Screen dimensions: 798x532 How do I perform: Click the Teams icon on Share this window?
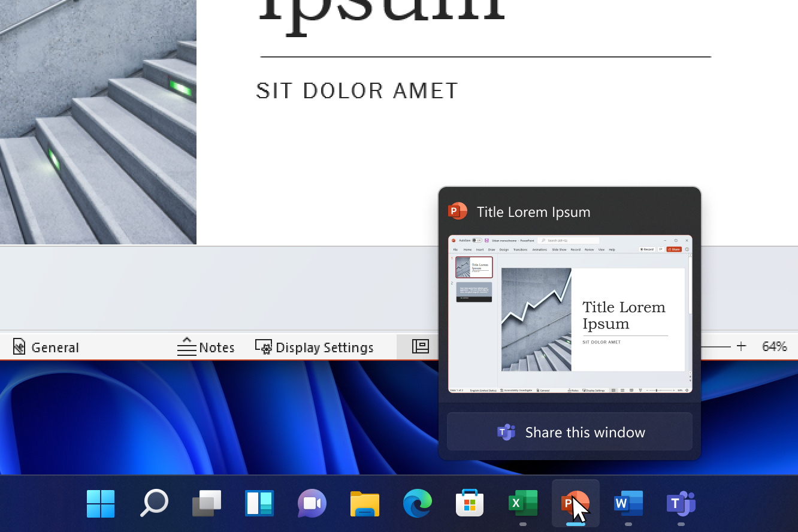pos(506,432)
